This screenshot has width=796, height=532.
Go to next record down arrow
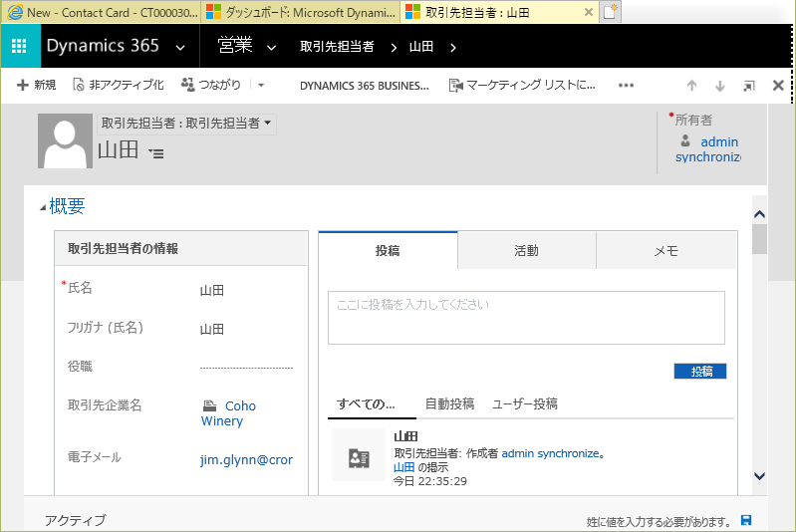(720, 86)
